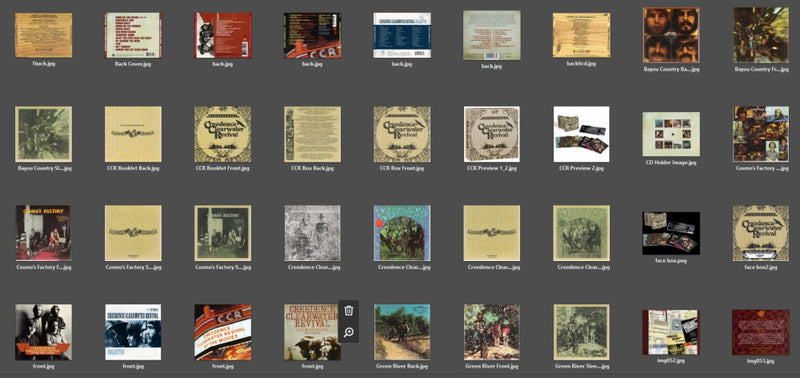Select the CCR Preview 1_2.jpg thumbnail
The width and height of the screenshot is (800, 378).
tap(492, 134)
